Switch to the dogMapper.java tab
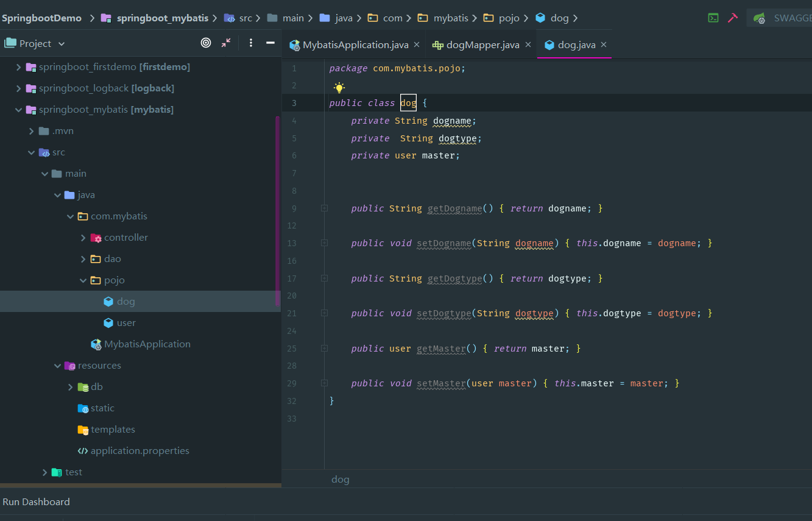Viewport: 812px width, 521px height. point(482,44)
